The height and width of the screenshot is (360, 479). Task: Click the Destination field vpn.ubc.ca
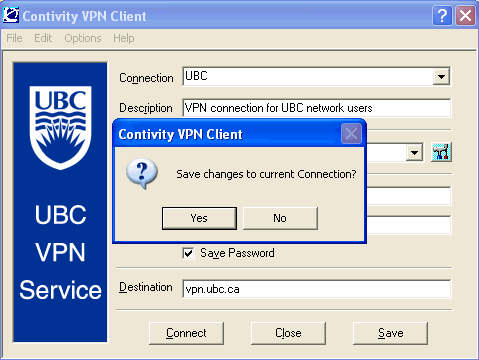click(x=316, y=289)
